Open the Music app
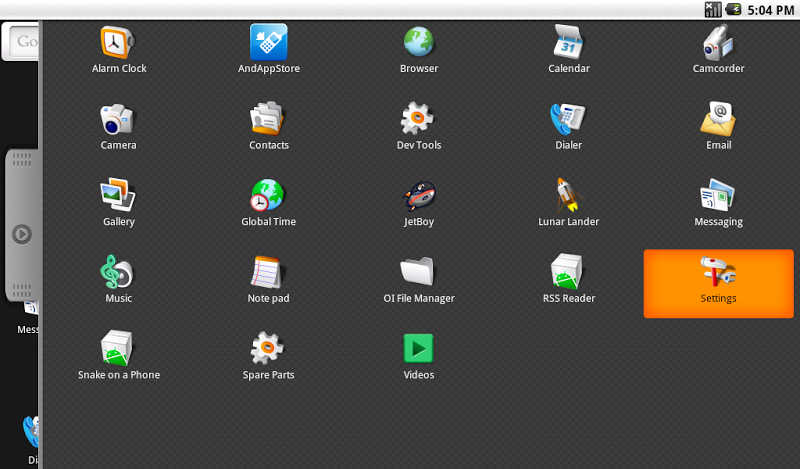 (118, 279)
